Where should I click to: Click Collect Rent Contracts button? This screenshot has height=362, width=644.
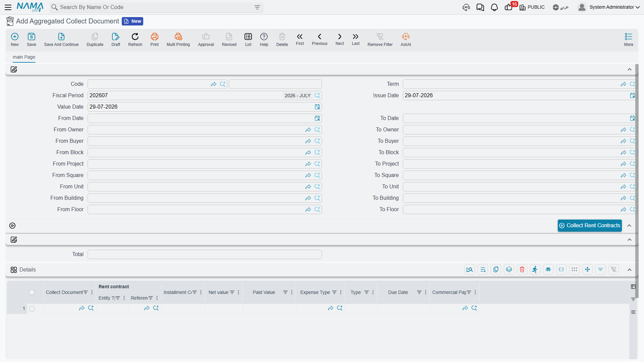590,226
